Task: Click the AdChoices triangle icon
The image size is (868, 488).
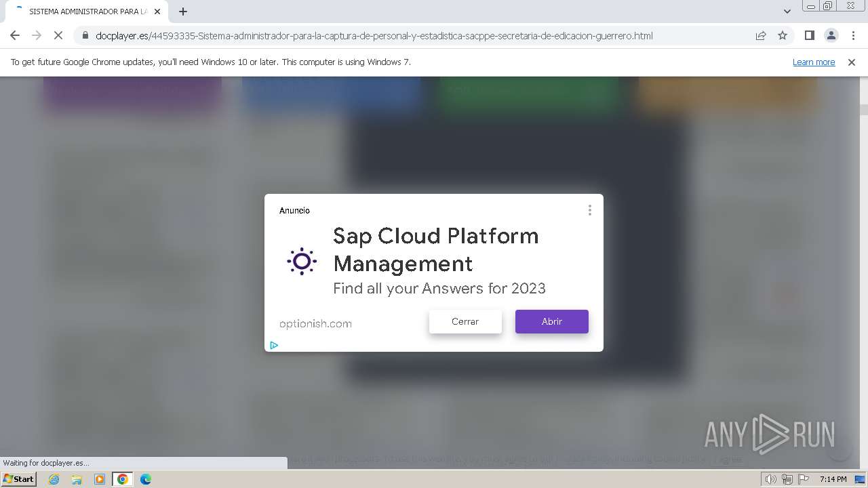Action: 274,345
